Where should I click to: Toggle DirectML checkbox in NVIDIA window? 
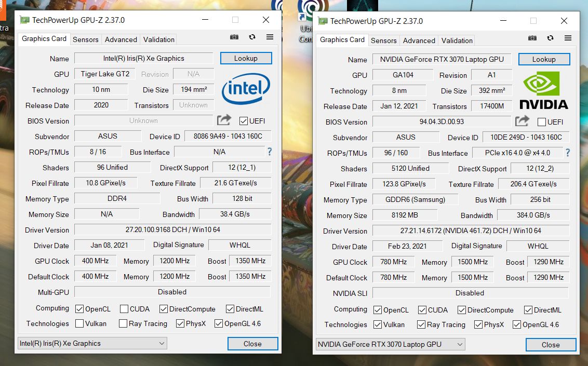click(x=528, y=310)
